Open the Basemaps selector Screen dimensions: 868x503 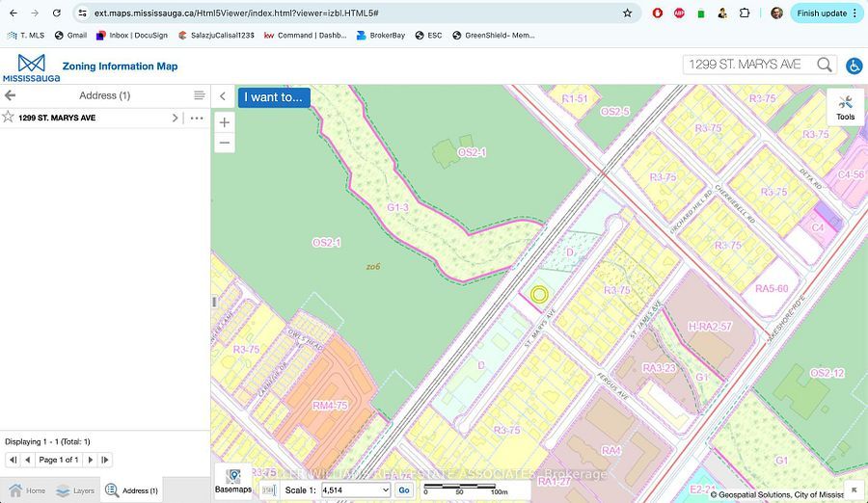click(233, 481)
